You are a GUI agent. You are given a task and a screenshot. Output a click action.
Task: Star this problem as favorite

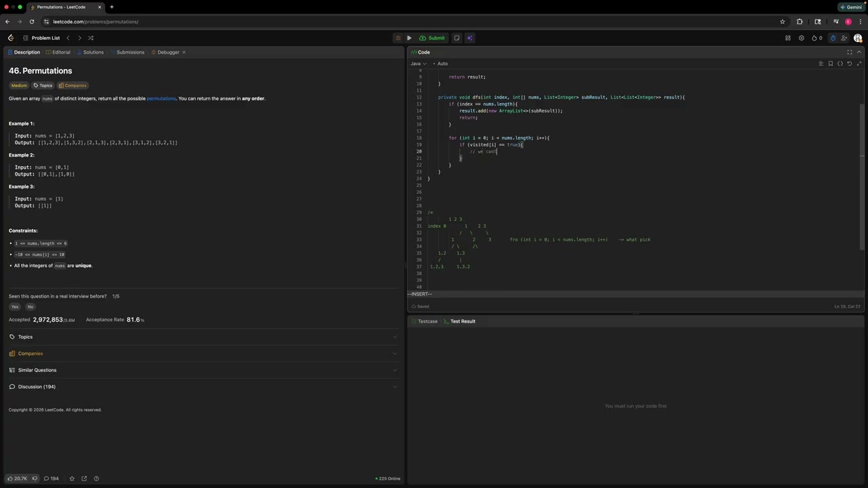click(72, 479)
